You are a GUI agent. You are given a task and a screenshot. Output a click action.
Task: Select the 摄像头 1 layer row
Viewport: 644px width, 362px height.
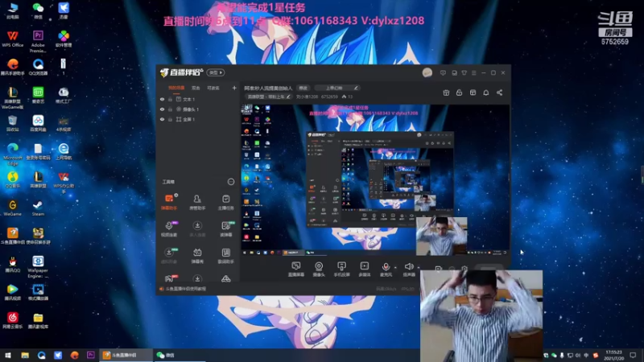[x=198, y=109]
